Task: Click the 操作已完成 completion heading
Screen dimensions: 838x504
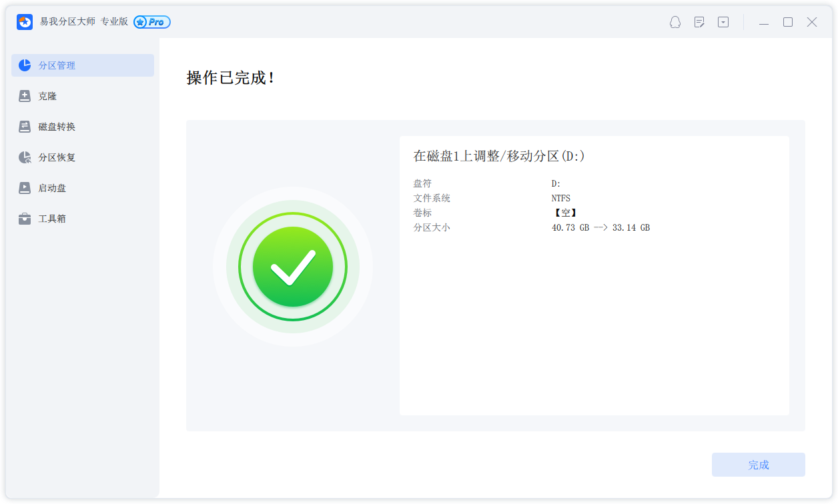Action: 230,77
